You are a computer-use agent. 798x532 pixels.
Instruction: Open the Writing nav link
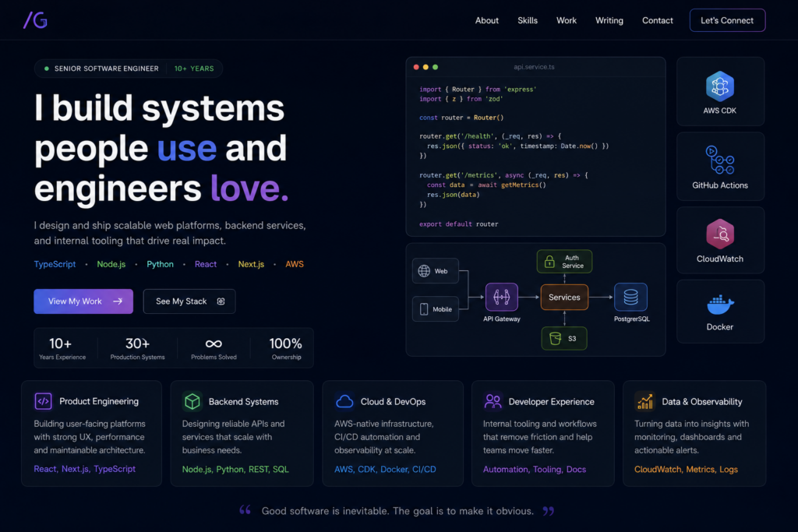609,20
